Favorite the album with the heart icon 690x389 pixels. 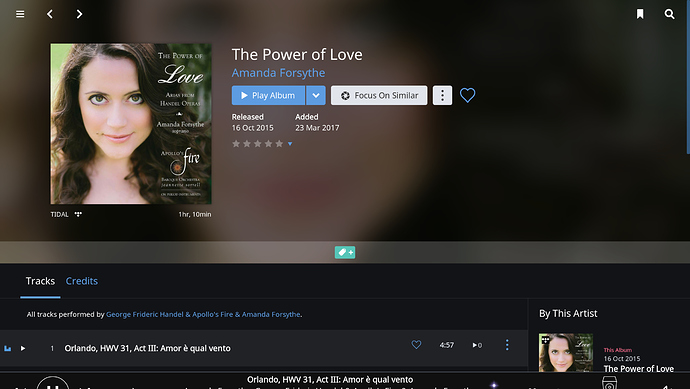[467, 95]
